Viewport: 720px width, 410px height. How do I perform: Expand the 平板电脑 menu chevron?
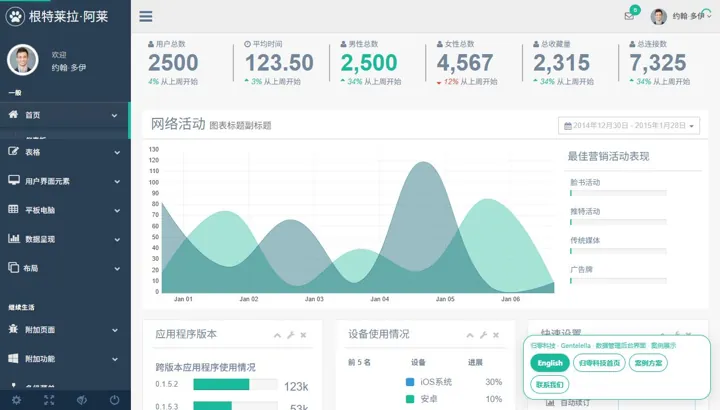(117, 211)
